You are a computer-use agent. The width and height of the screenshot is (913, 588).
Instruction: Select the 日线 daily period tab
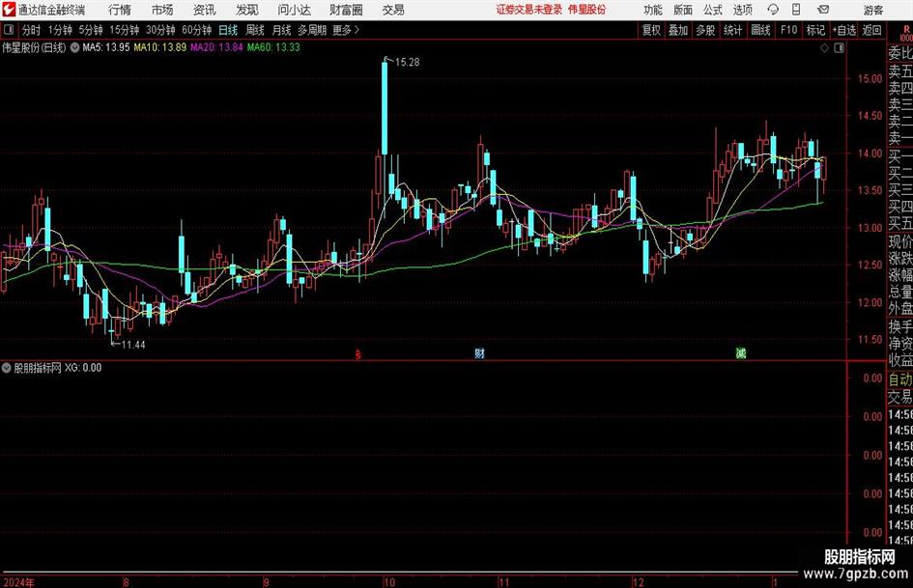[x=228, y=30]
